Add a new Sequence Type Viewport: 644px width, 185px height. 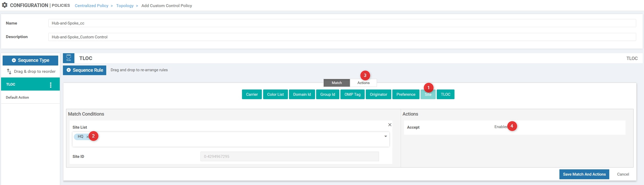[30, 60]
